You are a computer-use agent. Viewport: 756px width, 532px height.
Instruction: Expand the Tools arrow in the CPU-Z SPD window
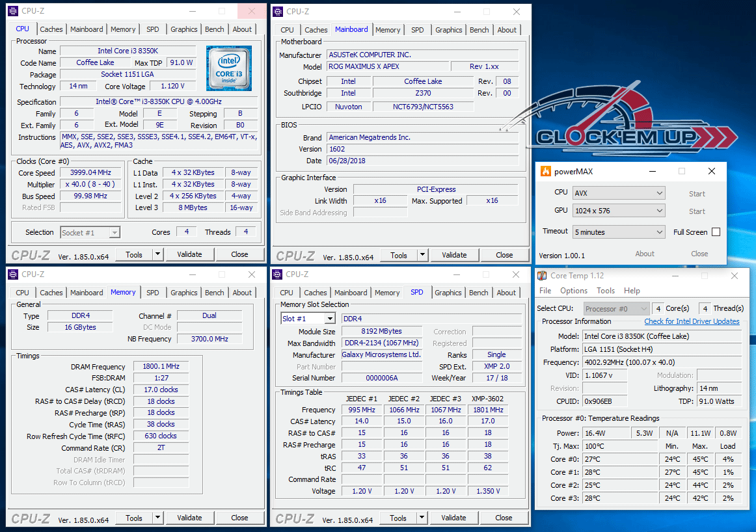click(422, 518)
